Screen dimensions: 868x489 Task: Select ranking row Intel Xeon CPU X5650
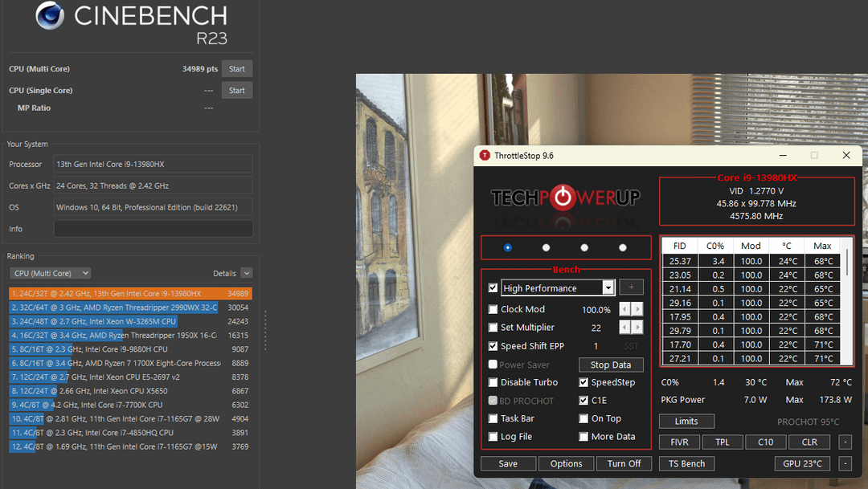point(131,391)
